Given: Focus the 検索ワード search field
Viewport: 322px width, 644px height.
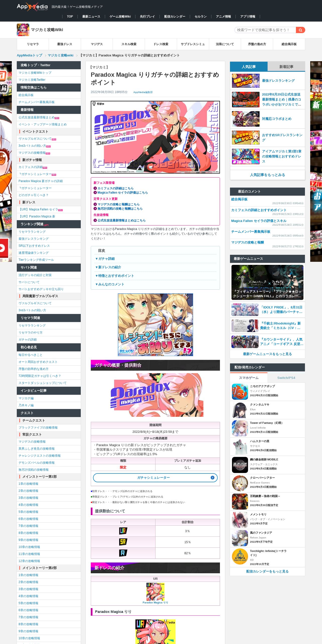Looking at the screenshot, I should tap(265, 30).
